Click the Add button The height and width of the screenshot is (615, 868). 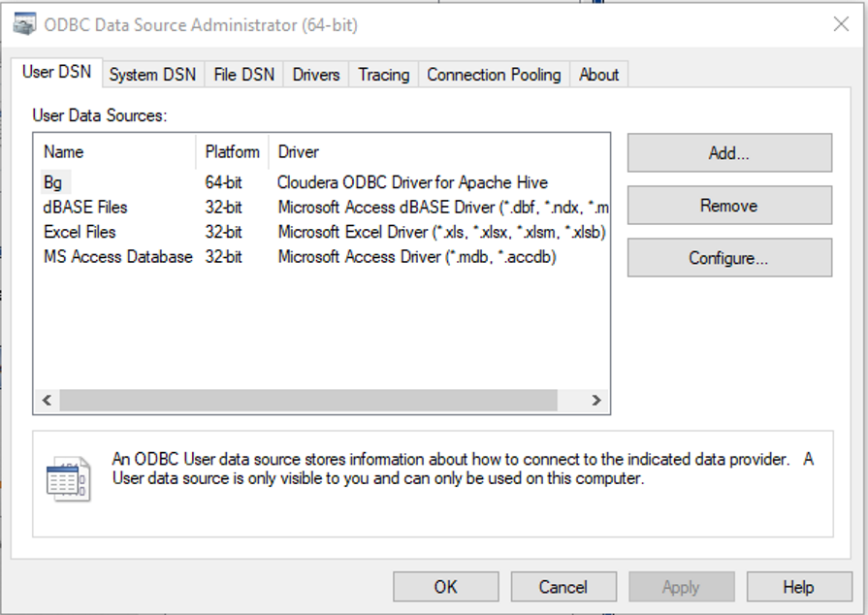pos(728,152)
